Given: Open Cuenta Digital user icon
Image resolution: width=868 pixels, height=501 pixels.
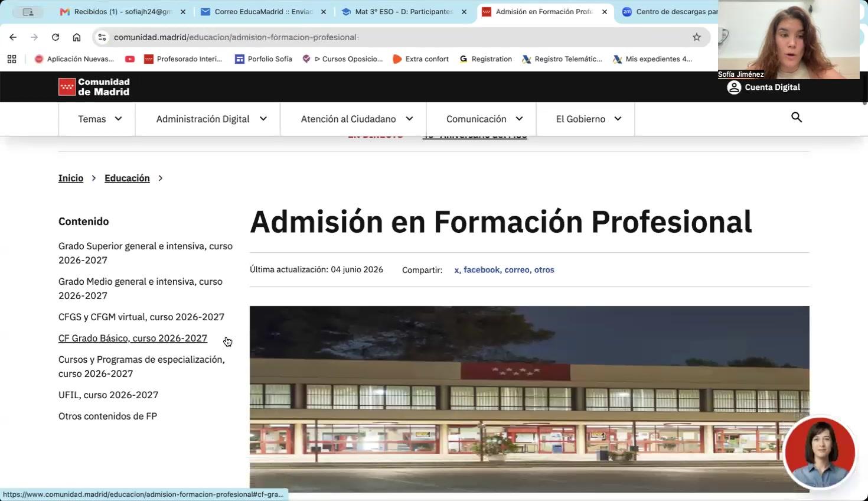Looking at the screenshot, I should tap(734, 87).
